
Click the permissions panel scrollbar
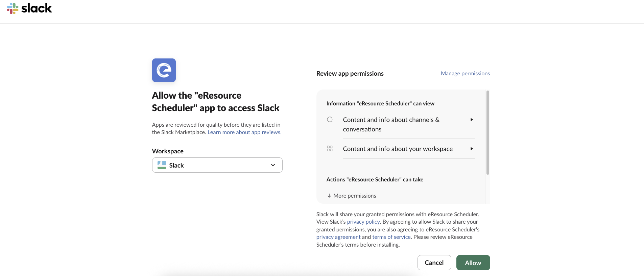pyautogui.click(x=488, y=132)
